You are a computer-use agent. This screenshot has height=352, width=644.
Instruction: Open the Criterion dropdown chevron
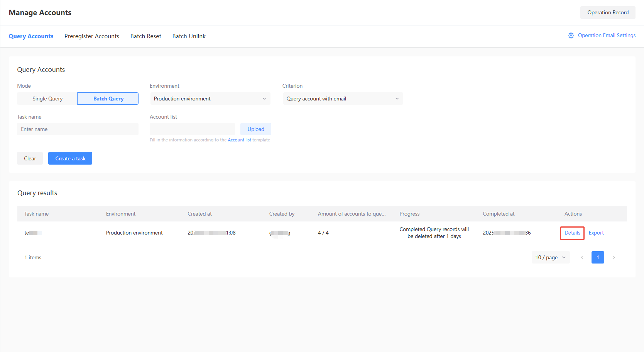(397, 99)
